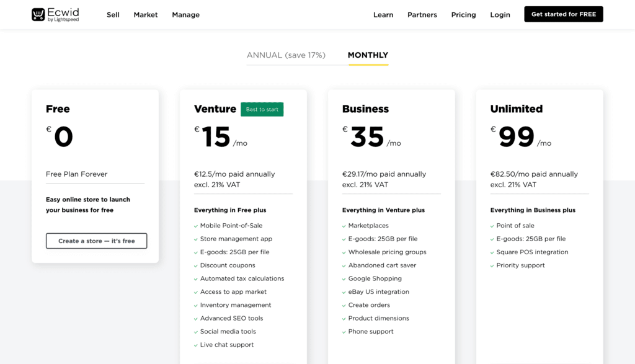Click the Ecwid by Lightspeed wordmark
This screenshot has height=364, width=635.
63,15
